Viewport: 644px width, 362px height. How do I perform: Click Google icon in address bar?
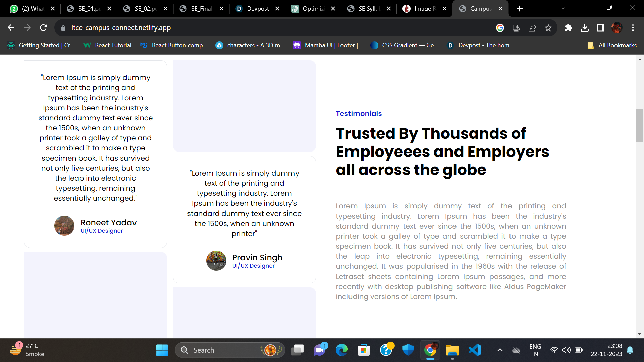500,28
